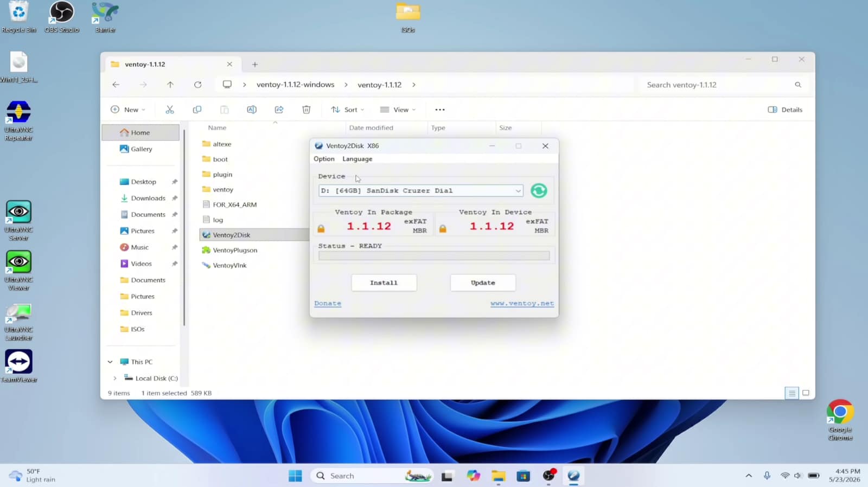868x487 pixels.
Task: Click ventoy-1.1.12-windows in the address bar
Action: tap(295, 85)
